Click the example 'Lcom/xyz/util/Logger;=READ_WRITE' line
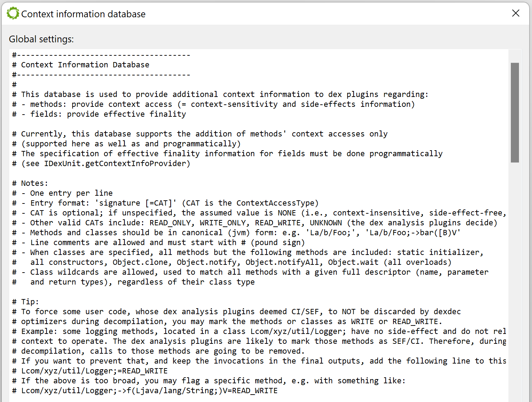This screenshot has height=402, width=532. (x=90, y=371)
